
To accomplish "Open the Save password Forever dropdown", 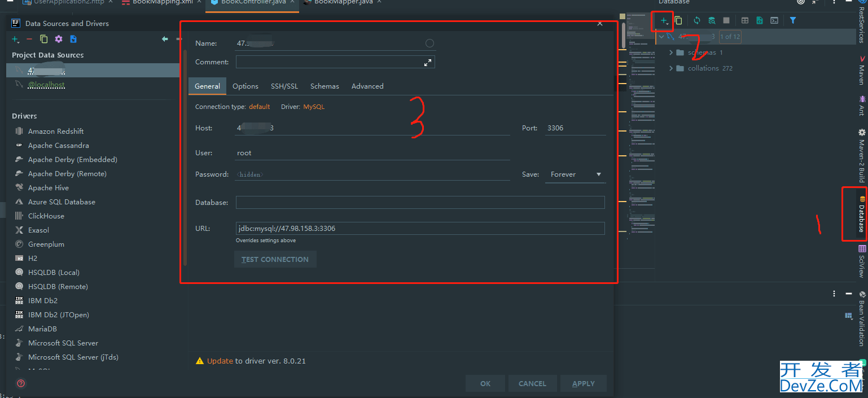I will coord(575,174).
